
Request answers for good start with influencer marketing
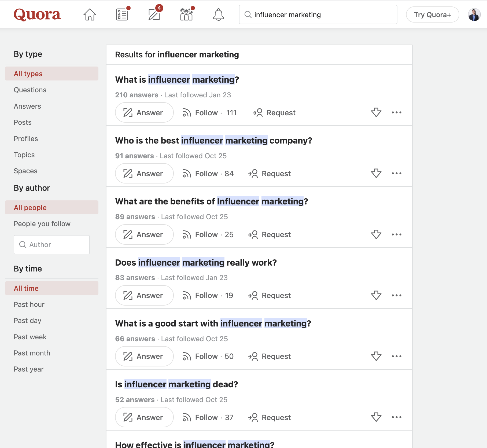coord(269,356)
